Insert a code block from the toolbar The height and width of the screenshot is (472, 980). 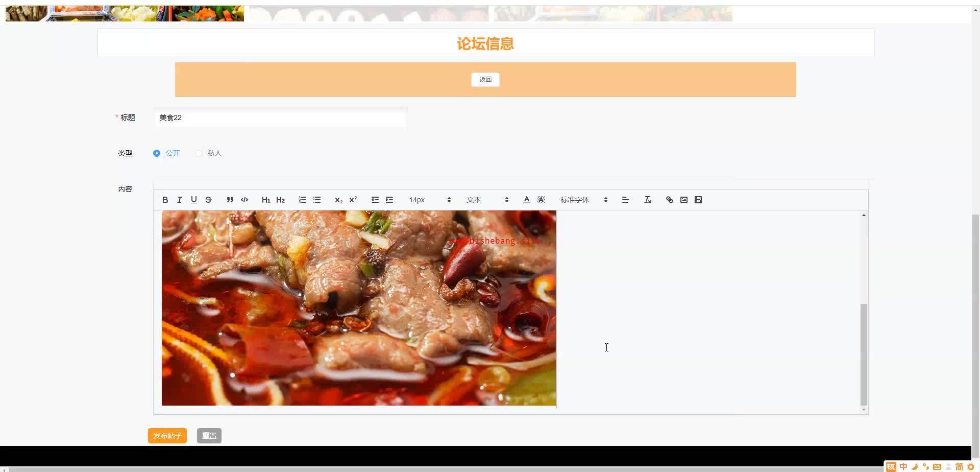point(244,200)
